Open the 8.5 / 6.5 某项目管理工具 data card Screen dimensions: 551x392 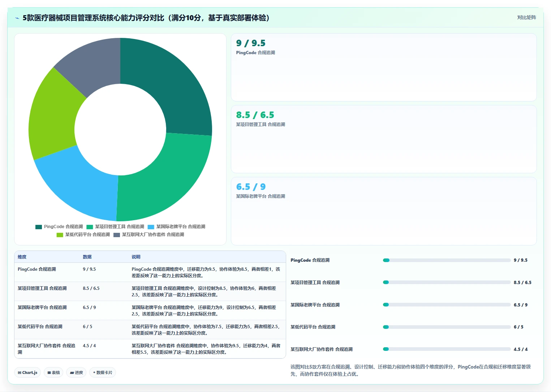(x=384, y=139)
